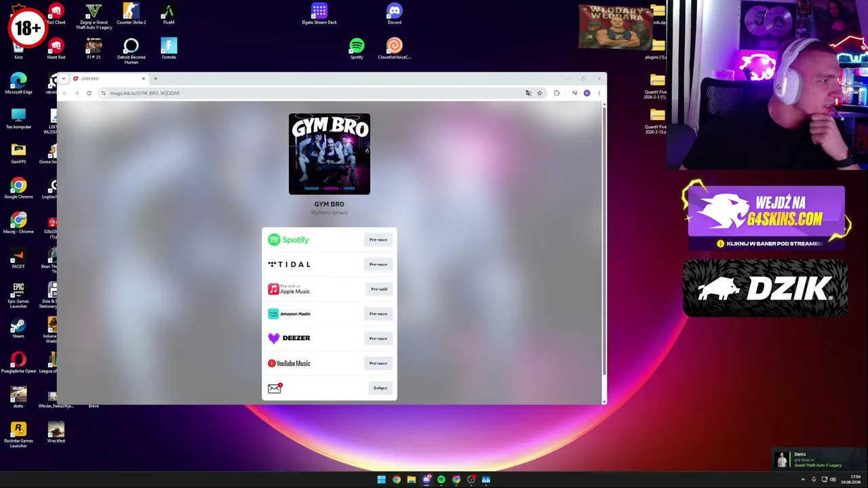Open the system tray microphone icon
Screen dimensions: 868x488
tap(814, 480)
